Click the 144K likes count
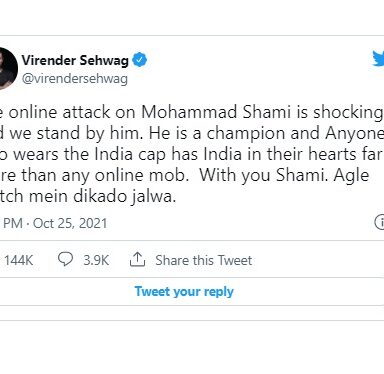 pos(19,260)
